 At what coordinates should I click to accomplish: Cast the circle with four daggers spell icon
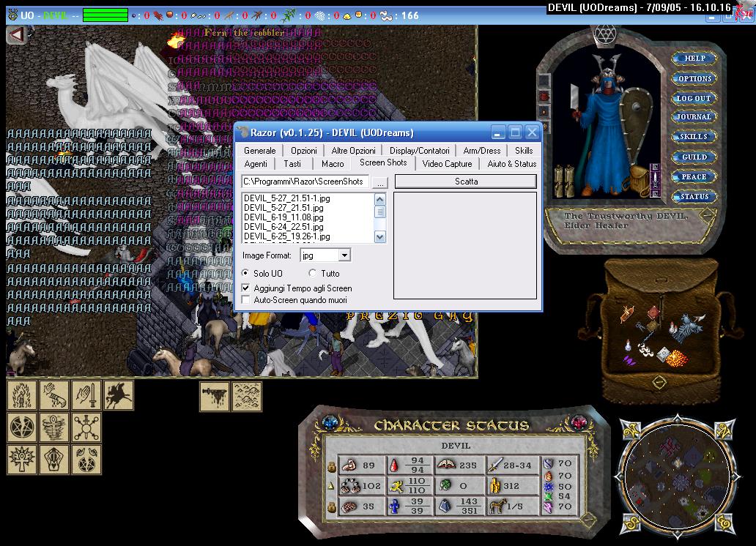pos(86,427)
